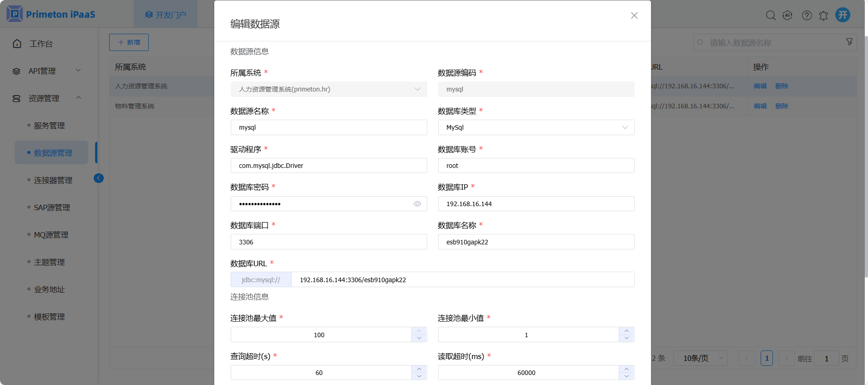Open the database type MySql dropdown
The height and width of the screenshot is (385, 868).
[536, 127]
